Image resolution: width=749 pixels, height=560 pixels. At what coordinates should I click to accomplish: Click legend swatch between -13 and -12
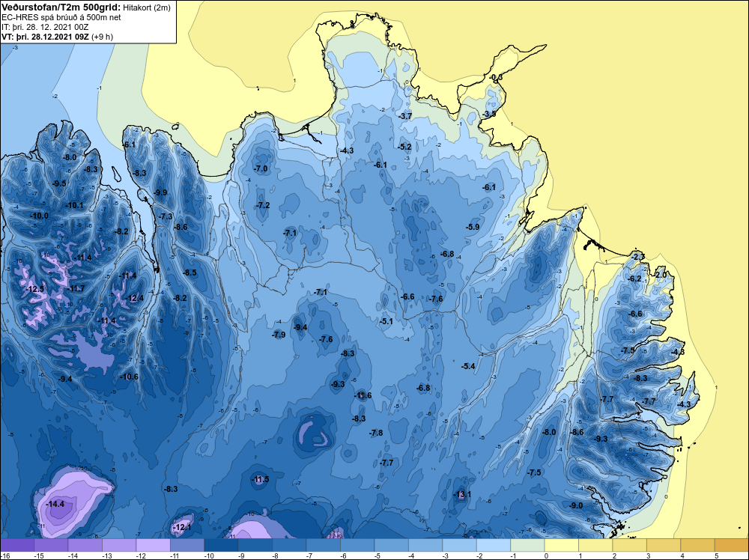(x=119, y=545)
